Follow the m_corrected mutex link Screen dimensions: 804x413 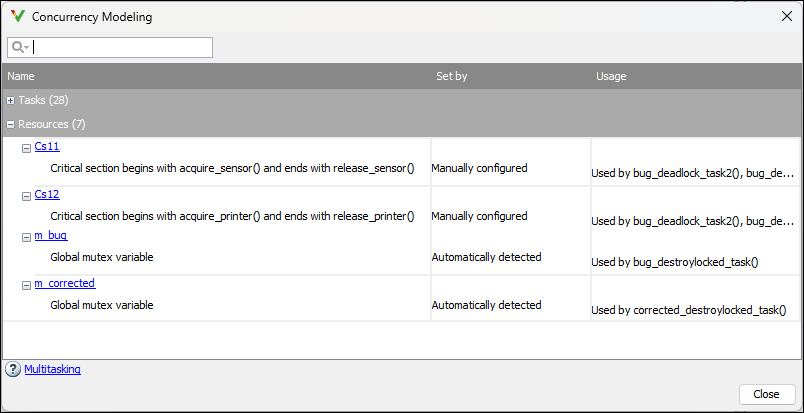(64, 284)
